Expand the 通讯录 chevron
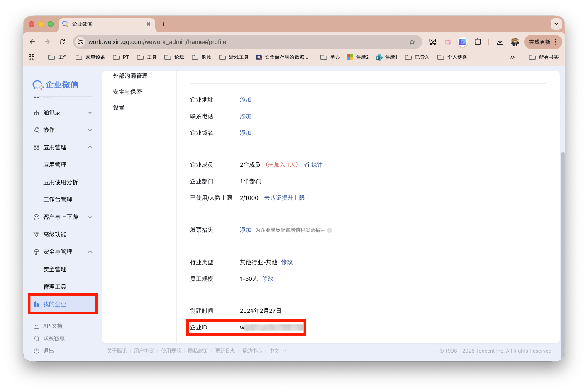This screenshot has width=588, height=392. pos(90,112)
